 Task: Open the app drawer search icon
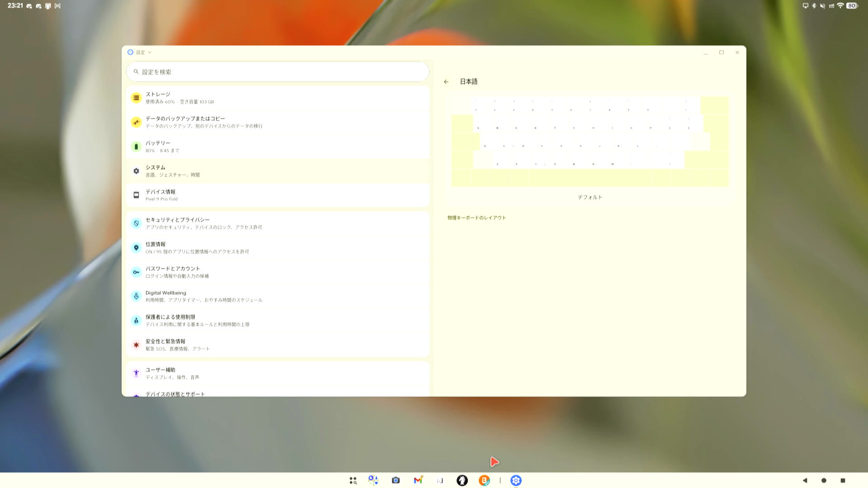coord(353,480)
